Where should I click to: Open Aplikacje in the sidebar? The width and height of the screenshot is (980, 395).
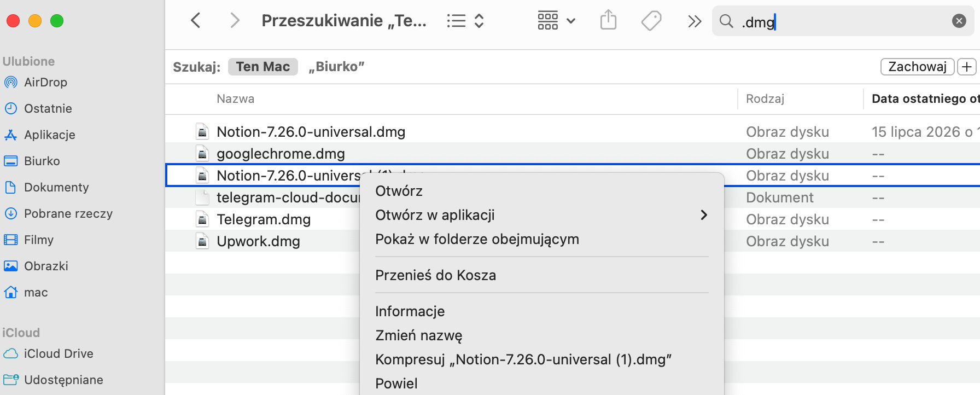click(50, 135)
